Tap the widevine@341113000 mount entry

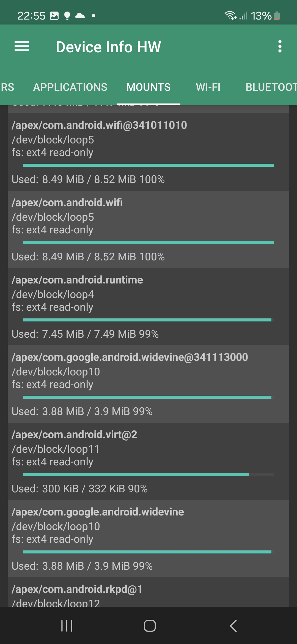[x=148, y=384]
